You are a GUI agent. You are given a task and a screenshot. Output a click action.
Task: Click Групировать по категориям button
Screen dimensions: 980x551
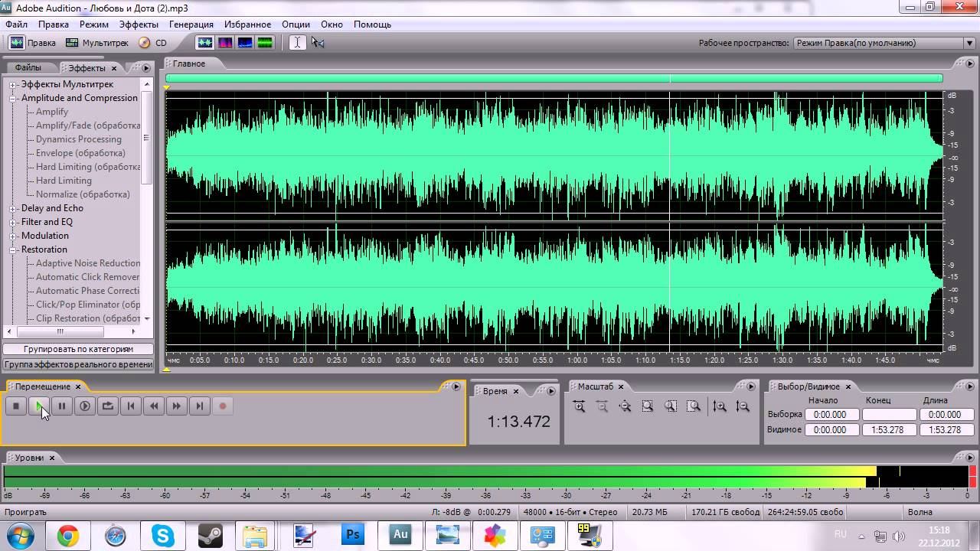pyautogui.click(x=78, y=349)
